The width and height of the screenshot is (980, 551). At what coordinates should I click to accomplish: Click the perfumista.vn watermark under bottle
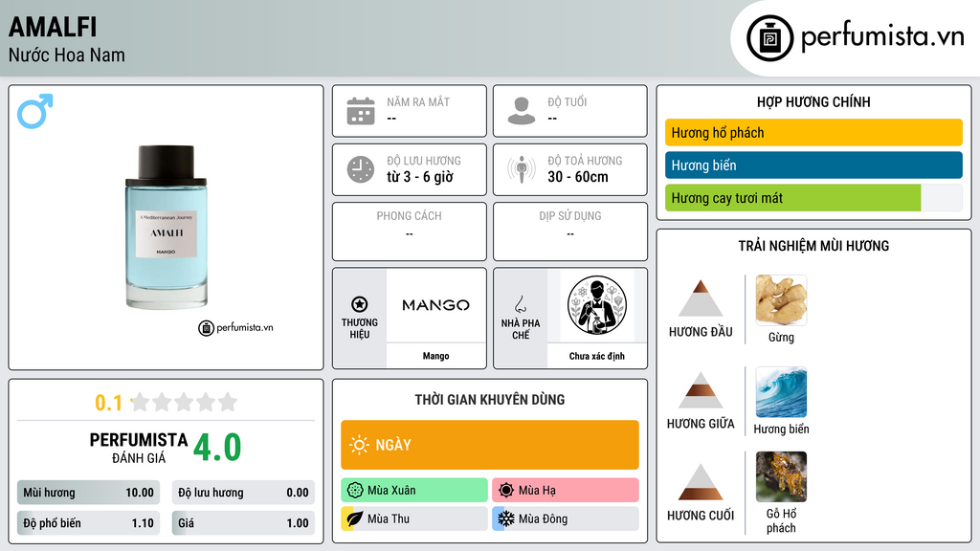click(235, 327)
